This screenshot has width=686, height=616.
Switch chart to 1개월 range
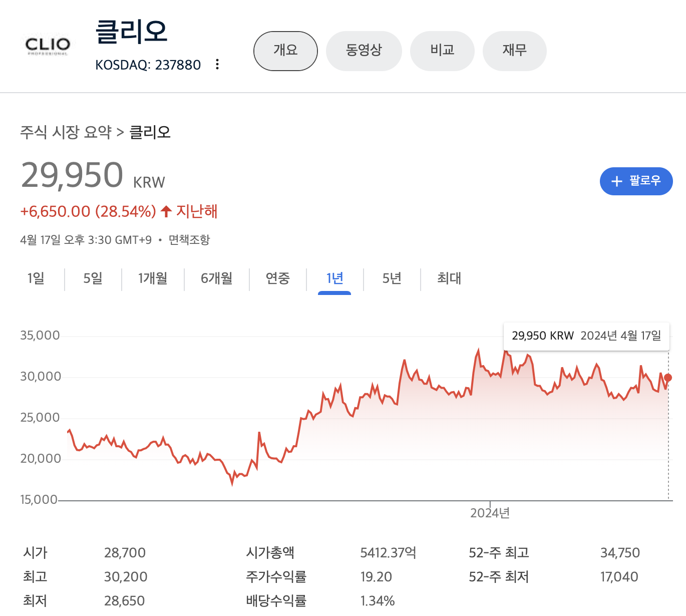[x=153, y=278]
